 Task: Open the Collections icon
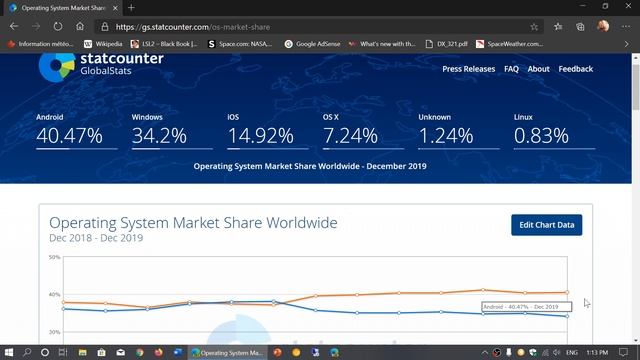[580, 27]
